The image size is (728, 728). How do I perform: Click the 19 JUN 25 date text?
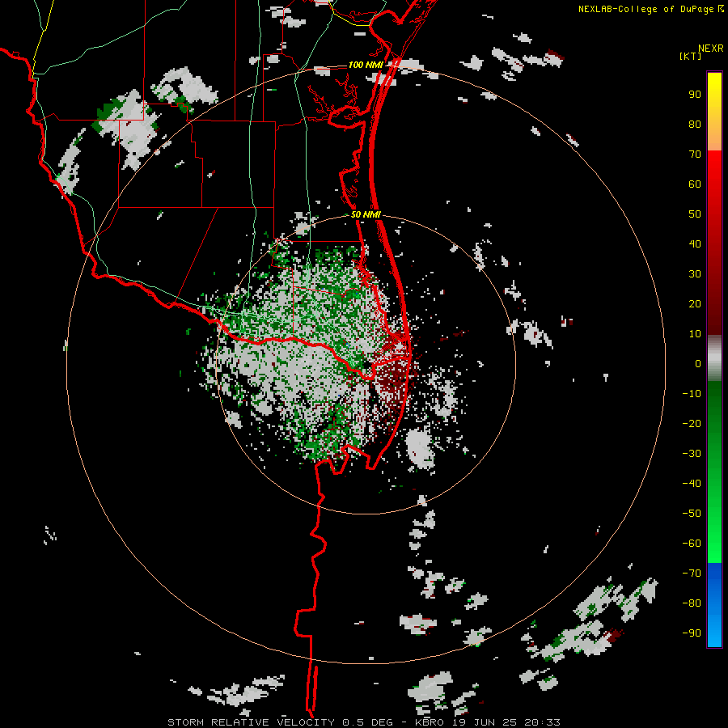(x=485, y=722)
